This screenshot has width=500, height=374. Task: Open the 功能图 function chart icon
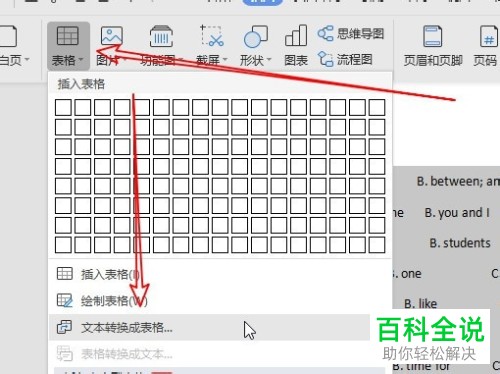point(161,36)
